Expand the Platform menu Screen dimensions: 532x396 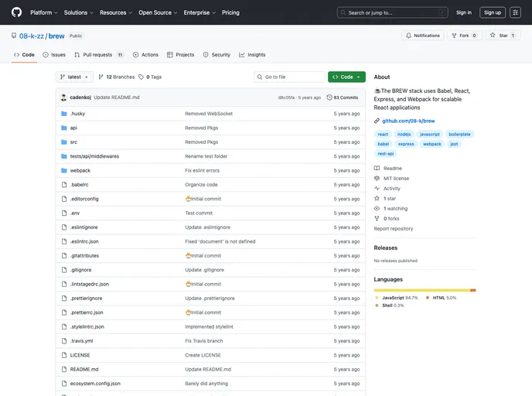coord(43,12)
